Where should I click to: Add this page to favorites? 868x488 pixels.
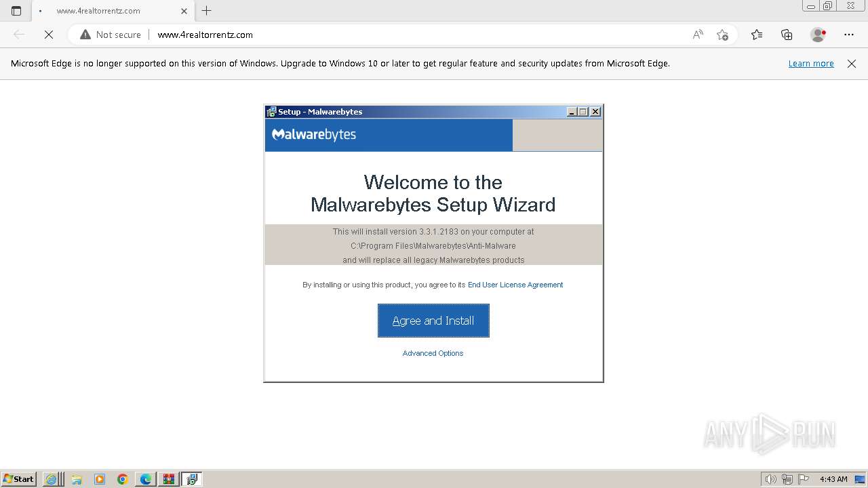722,35
